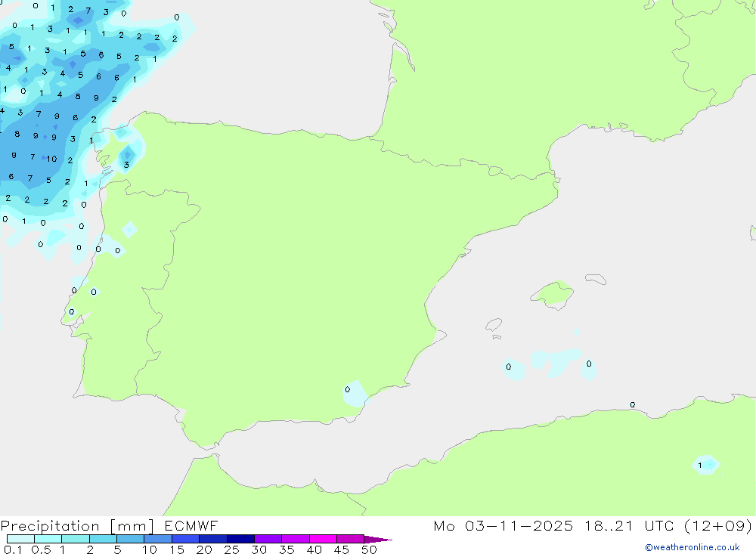Pick the 45–50 mm legend swatch
This screenshot has width=756, height=554.
(x=351, y=539)
